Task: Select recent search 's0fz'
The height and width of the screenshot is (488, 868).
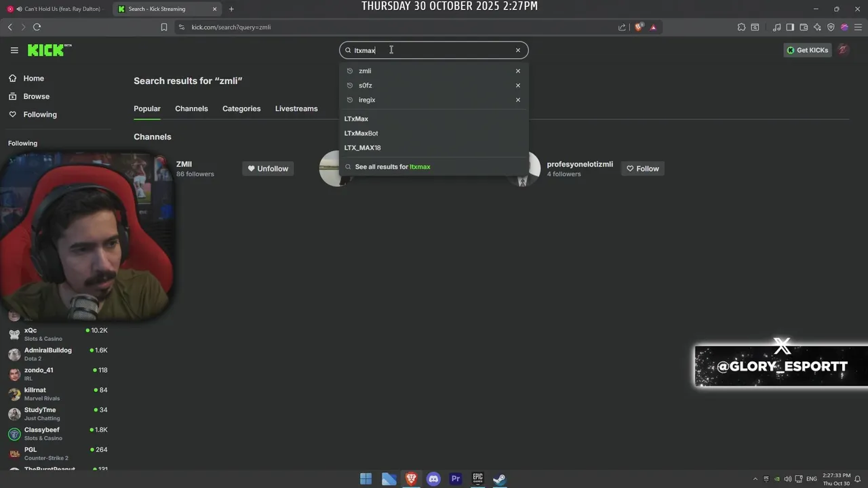Action: 366,85
